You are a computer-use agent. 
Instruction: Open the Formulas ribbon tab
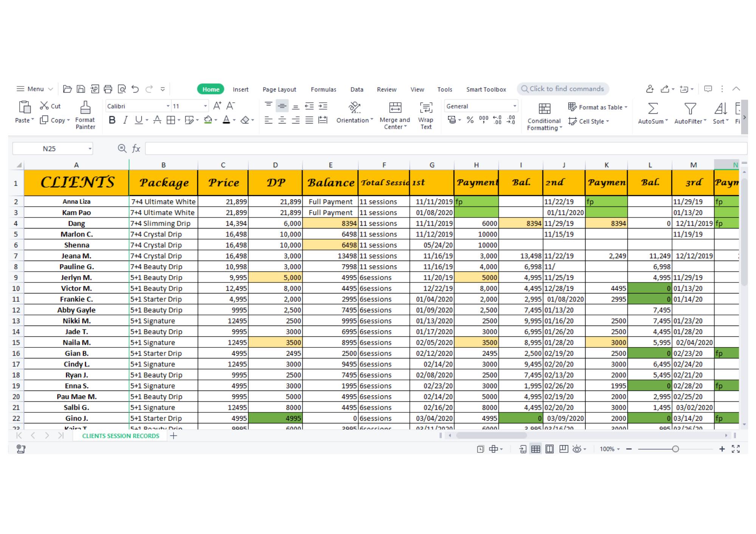[x=323, y=90]
